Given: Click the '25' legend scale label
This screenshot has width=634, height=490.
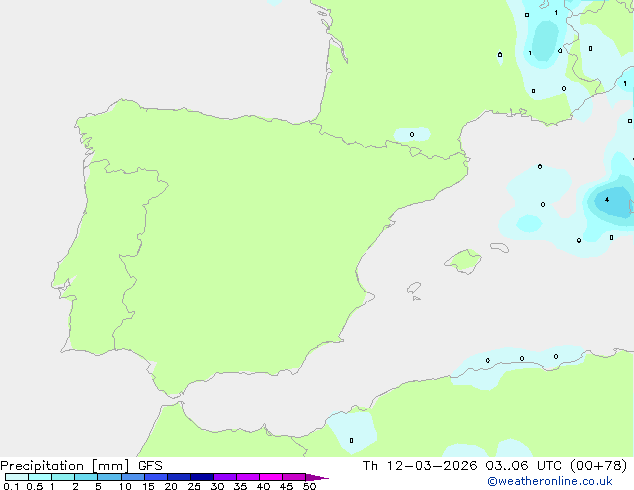Looking at the screenshot, I should 194,486.
